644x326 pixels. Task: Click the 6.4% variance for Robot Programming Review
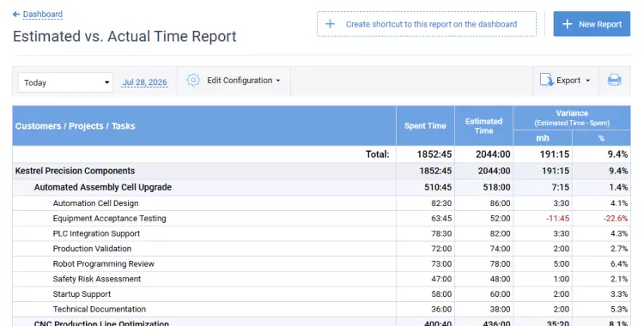pyautogui.click(x=619, y=264)
